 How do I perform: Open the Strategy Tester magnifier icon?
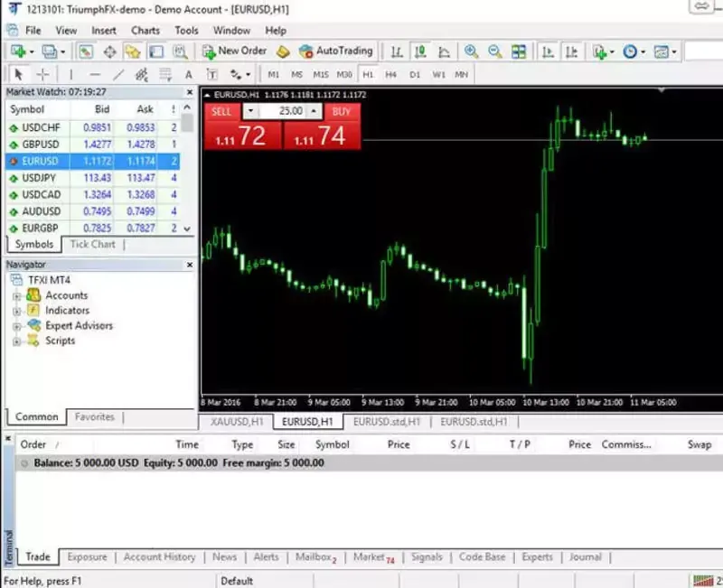180,51
